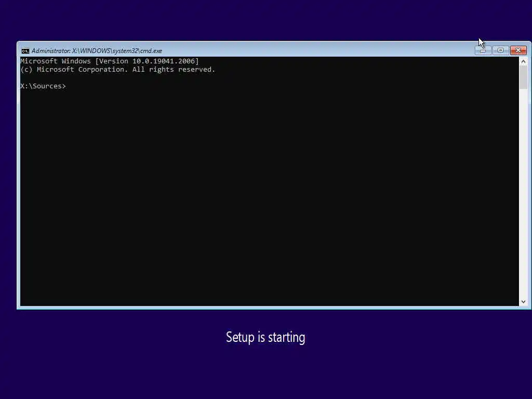Screen dimensions: 532x399
Task: Click the 'Setup is starting' text
Action: click(x=265, y=337)
